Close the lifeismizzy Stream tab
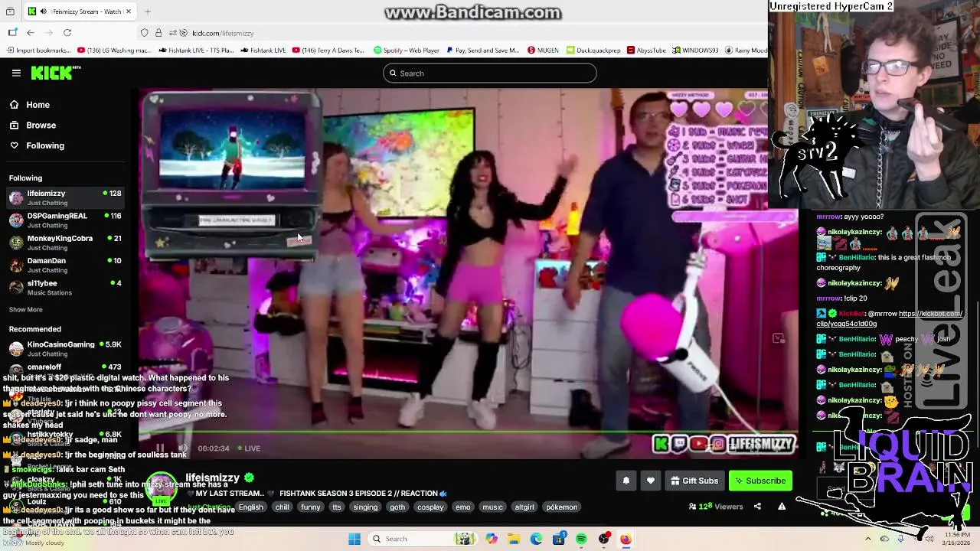 point(129,11)
